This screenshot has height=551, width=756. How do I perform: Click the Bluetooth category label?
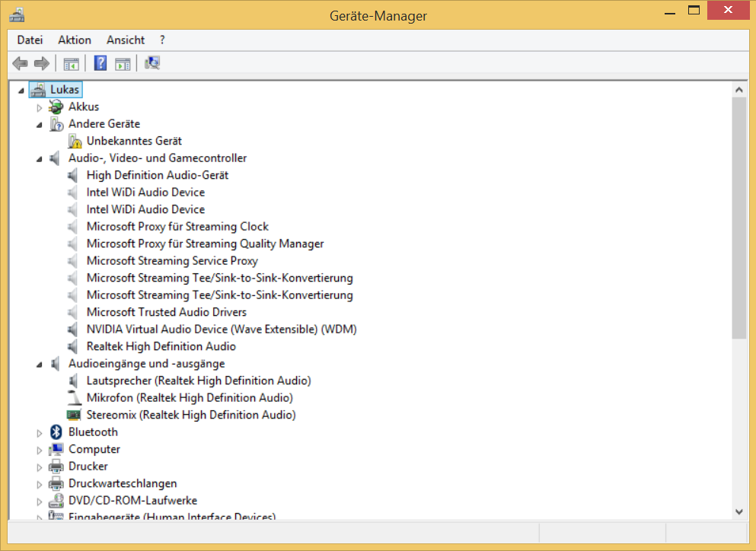pyautogui.click(x=93, y=432)
